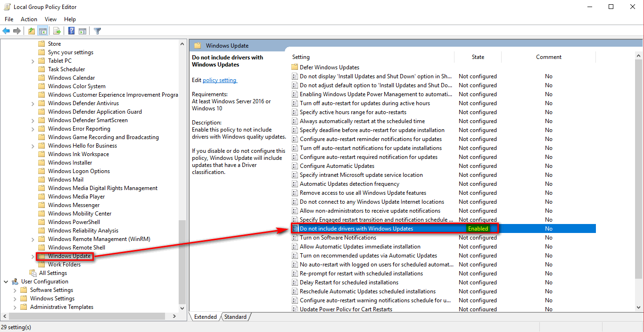Expand the Windows Hello for Business node

(33, 146)
